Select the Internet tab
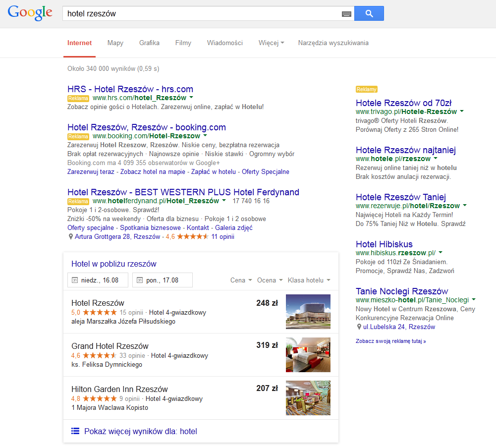Viewport: 496px width, 448px height. pos(79,43)
